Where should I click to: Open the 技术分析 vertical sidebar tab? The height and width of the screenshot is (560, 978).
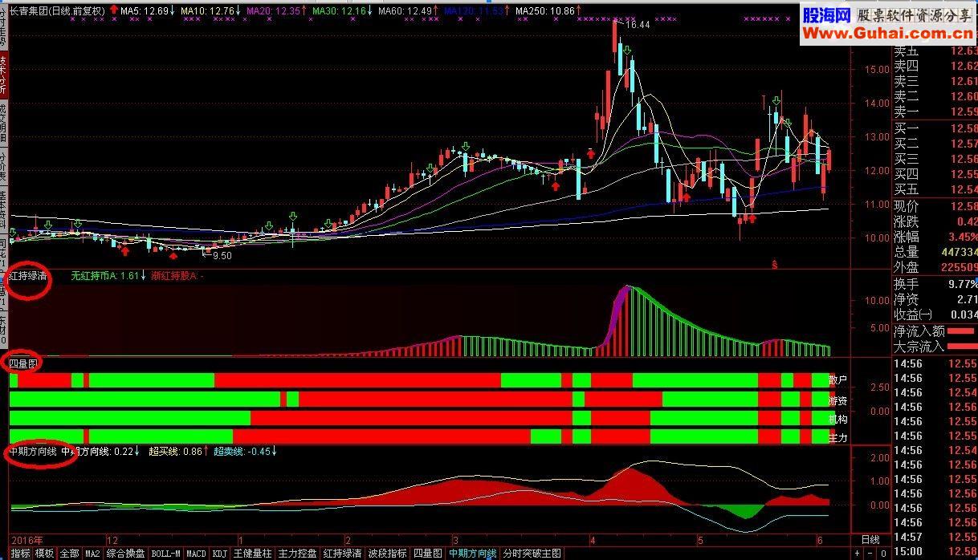[3, 75]
